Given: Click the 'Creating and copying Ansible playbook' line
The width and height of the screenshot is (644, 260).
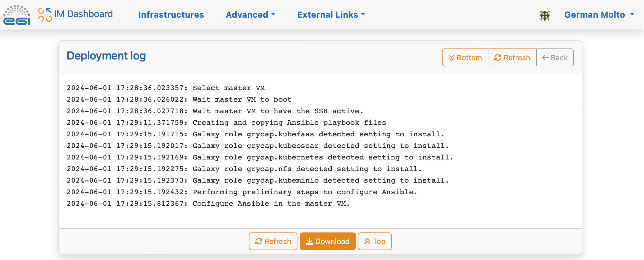Looking at the screenshot, I should pos(226,123).
